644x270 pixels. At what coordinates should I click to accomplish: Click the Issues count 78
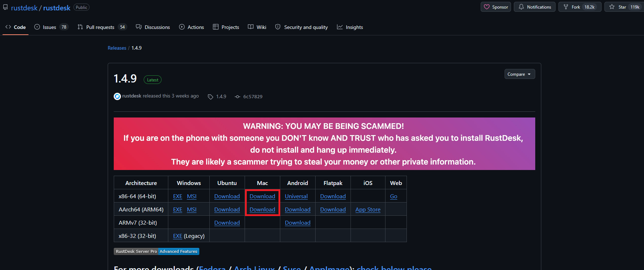(x=64, y=27)
